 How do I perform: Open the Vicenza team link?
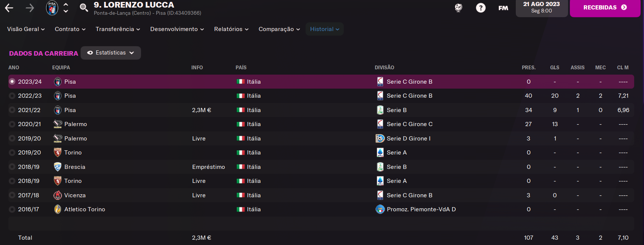(x=75, y=195)
